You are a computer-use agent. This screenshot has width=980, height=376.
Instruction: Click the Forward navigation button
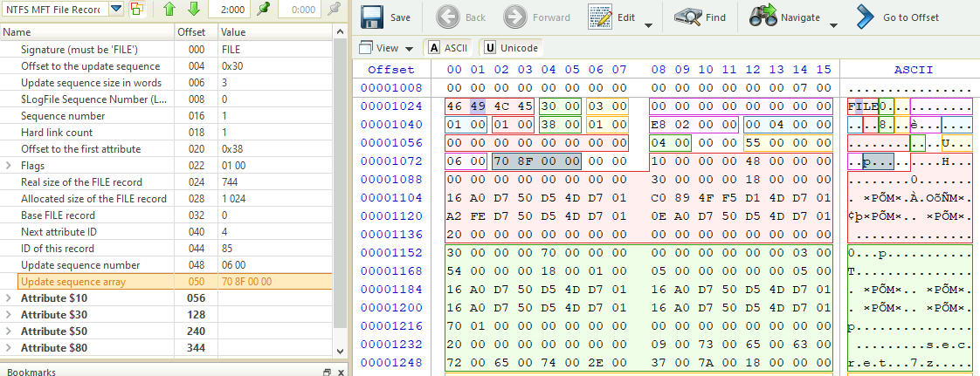537,17
